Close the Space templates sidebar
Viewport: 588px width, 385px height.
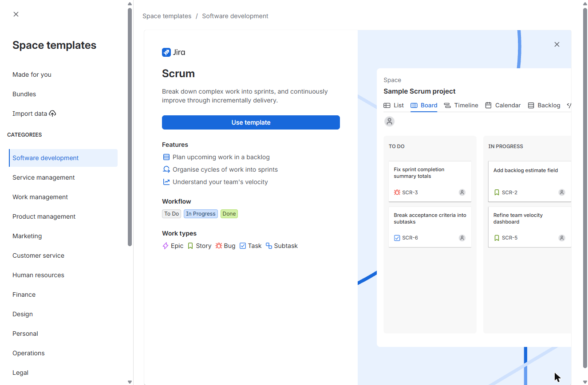coord(16,14)
